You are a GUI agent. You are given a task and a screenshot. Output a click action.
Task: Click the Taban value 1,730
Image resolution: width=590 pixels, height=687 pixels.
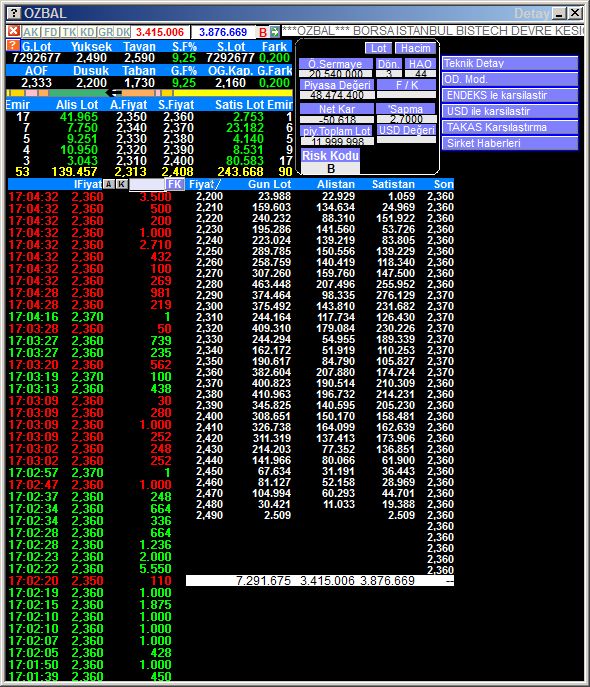(x=139, y=83)
